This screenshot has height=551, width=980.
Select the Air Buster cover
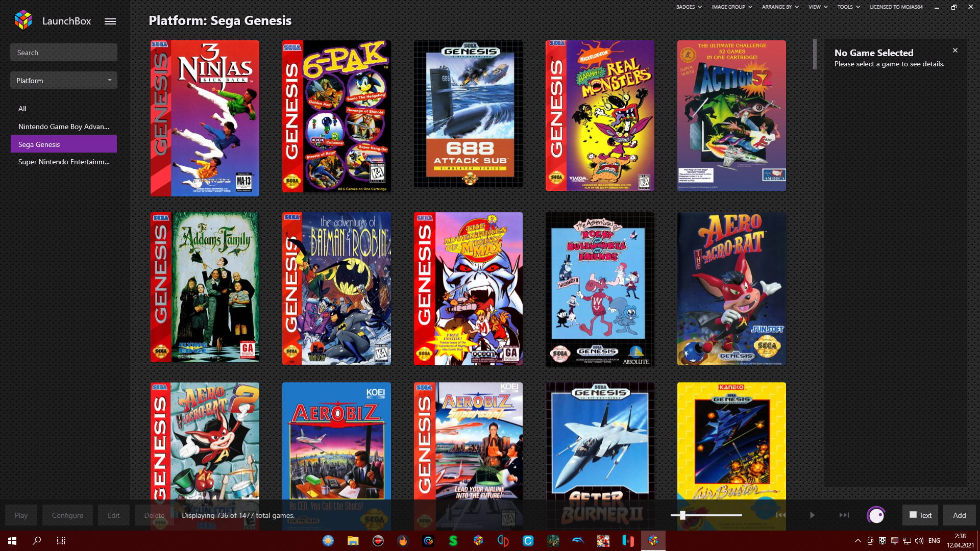tap(731, 441)
